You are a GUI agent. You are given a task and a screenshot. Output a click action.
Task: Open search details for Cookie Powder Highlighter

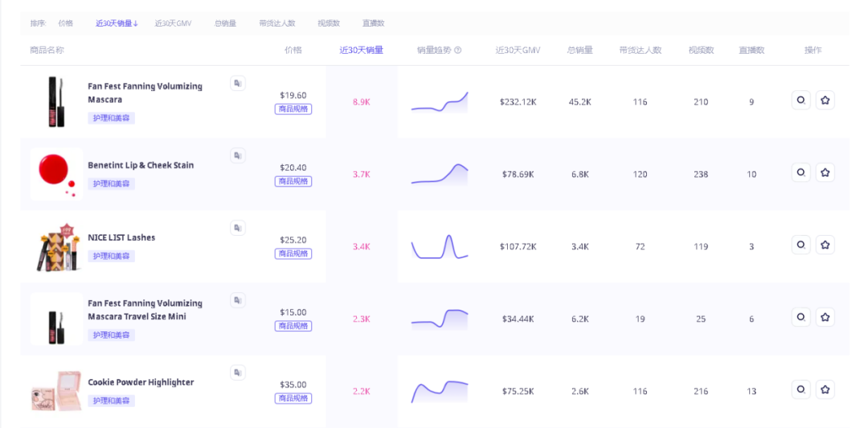pos(800,390)
